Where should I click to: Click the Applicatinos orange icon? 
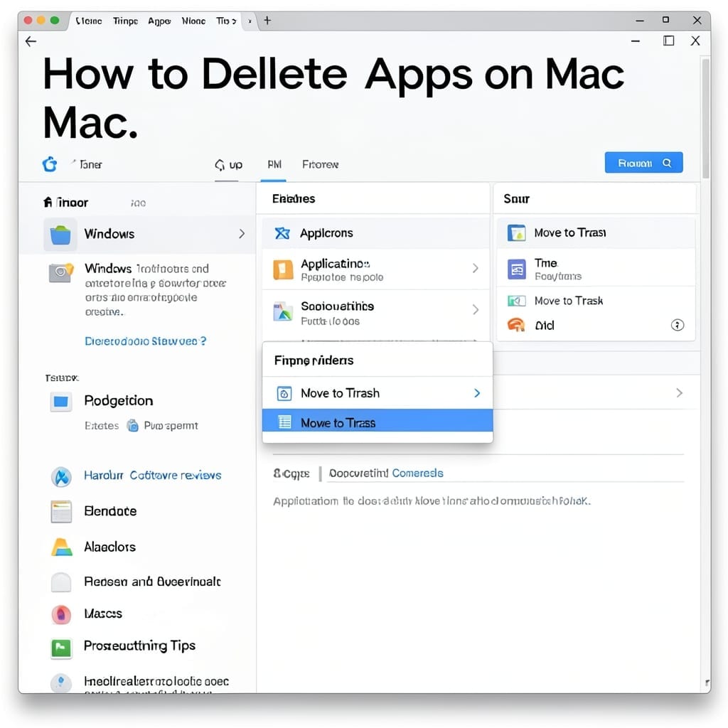point(283,269)
